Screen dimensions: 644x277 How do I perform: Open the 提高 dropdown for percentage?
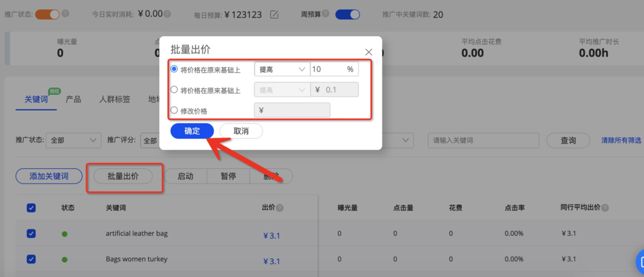tap(282, 69)
